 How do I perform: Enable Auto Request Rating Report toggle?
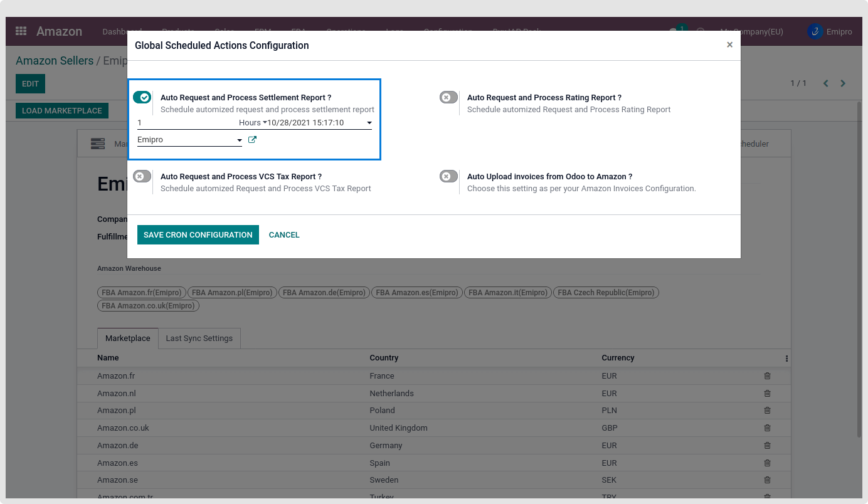pos(448,97)
